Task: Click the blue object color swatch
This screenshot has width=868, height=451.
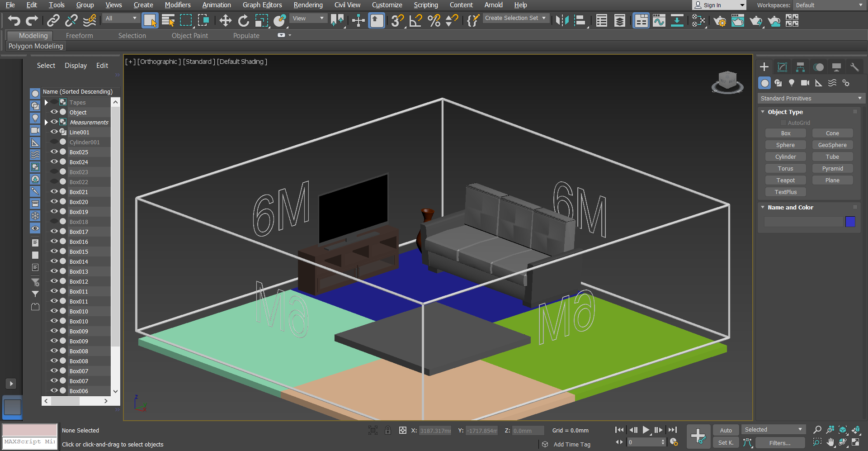Action: click(x=850, y=221)
